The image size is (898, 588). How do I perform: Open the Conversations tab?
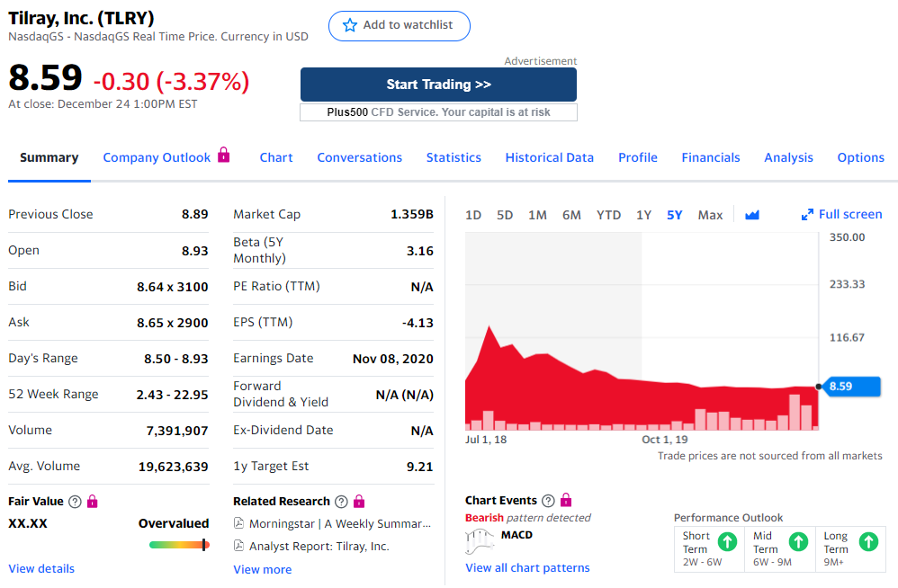click(360, 157)
